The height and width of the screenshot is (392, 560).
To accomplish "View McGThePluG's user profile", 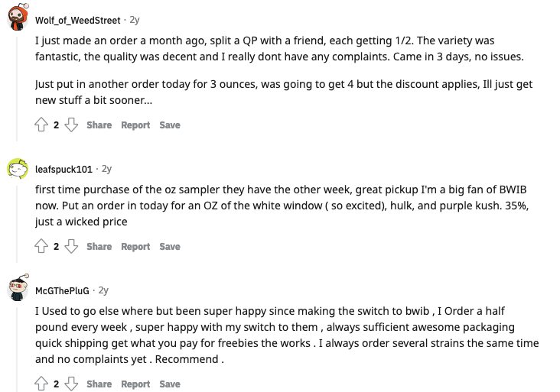I will pos(62,290).
